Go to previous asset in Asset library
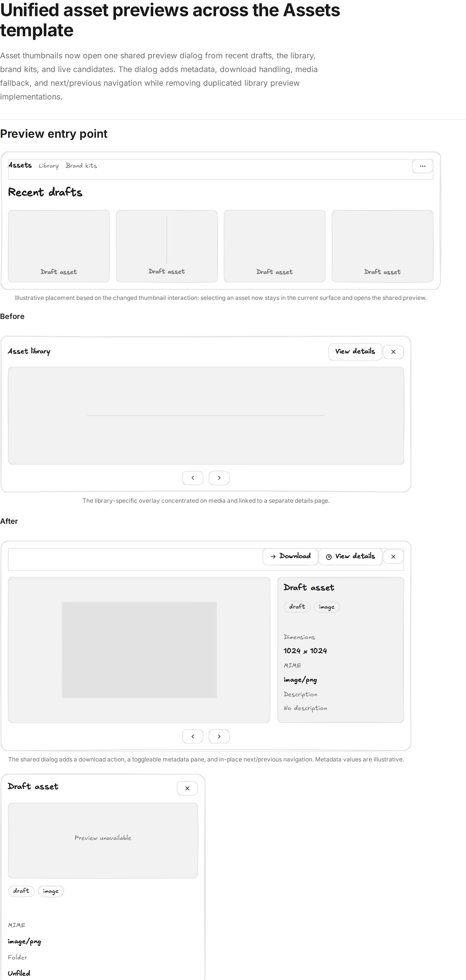The height and width of the screenshot is (980, 466). click(193, 478)
